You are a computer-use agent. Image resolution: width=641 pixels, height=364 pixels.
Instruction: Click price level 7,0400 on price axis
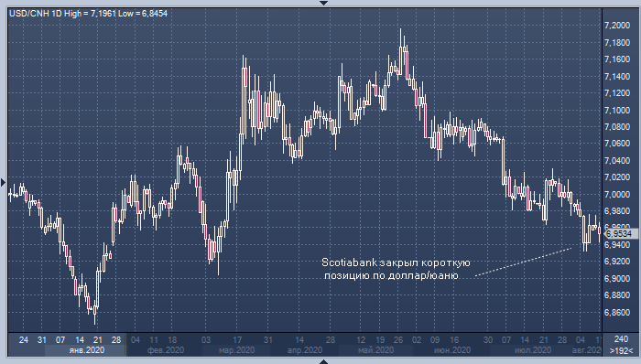tap(617, 160)
